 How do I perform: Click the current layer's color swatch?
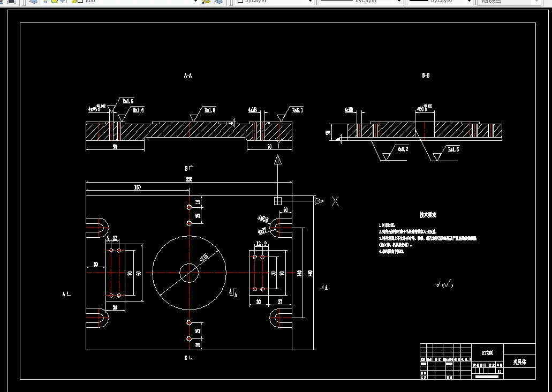80,2
